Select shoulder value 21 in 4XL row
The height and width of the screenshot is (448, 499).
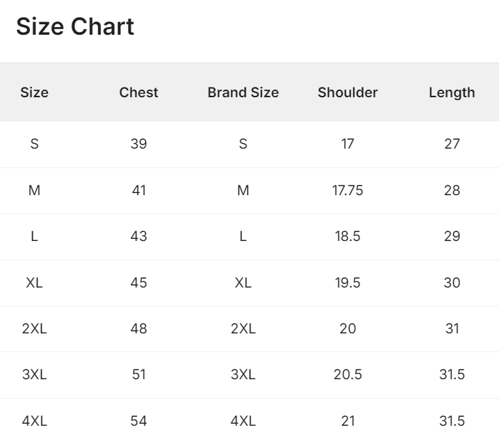[x=347, y=421]
